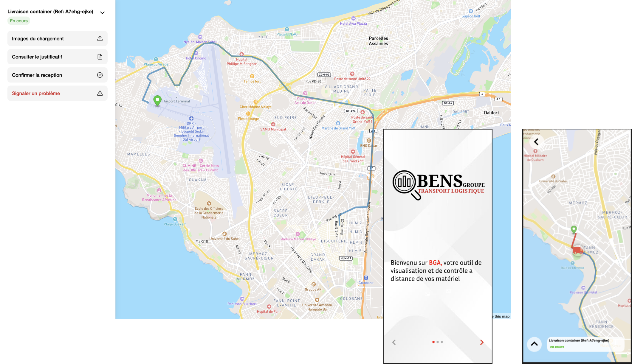Click the Chez Mdame Ndiaye restaurant marker
632x364 pixels.
[255, 102]
